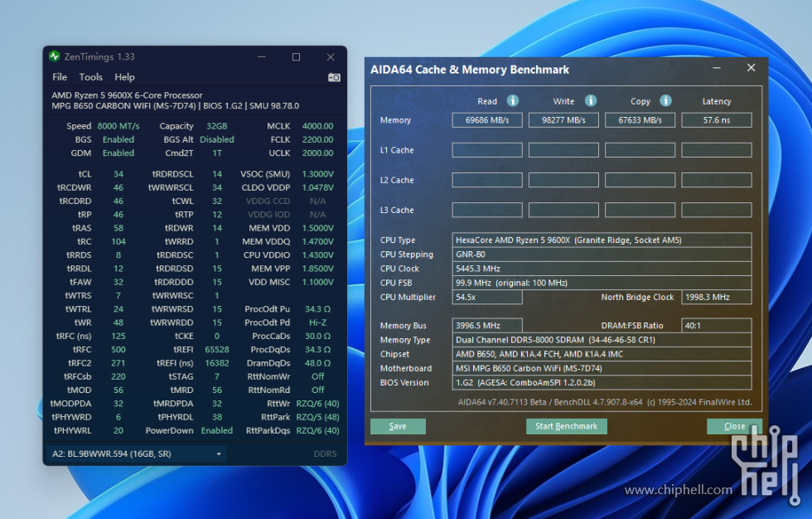Close the ZenTimings window
Screen dimensions: 812x519
click(331, 57)
